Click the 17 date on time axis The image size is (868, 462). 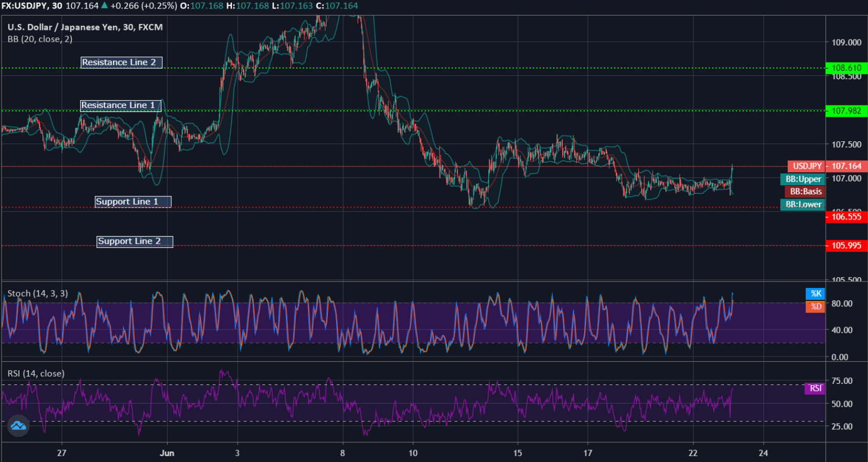[x=587, y=453]
